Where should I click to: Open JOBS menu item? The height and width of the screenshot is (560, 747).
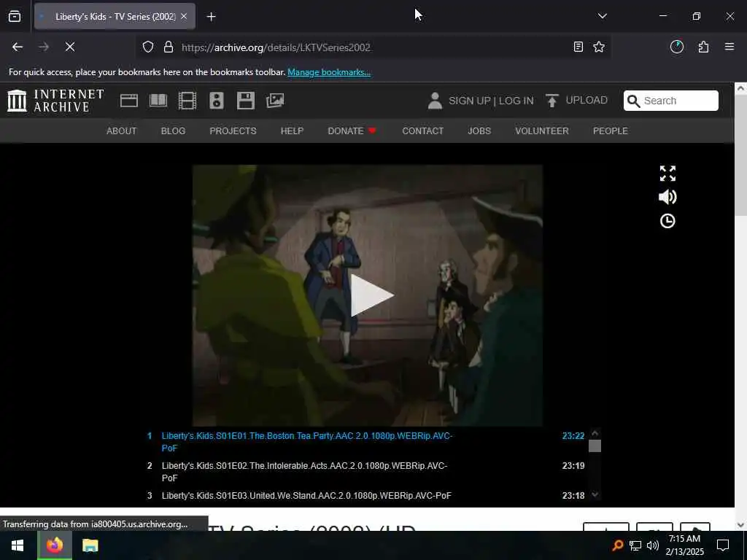click(x=479, y=131)
